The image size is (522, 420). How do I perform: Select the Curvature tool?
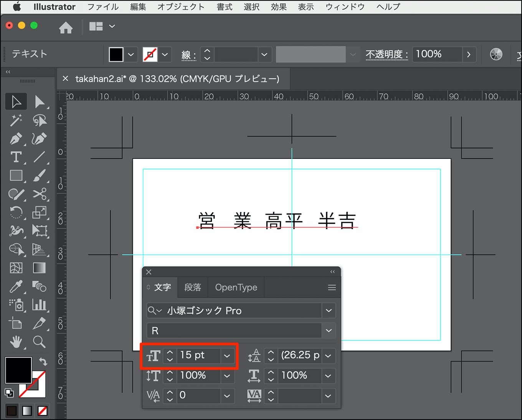pyautogui.click(x=40, y=138)
